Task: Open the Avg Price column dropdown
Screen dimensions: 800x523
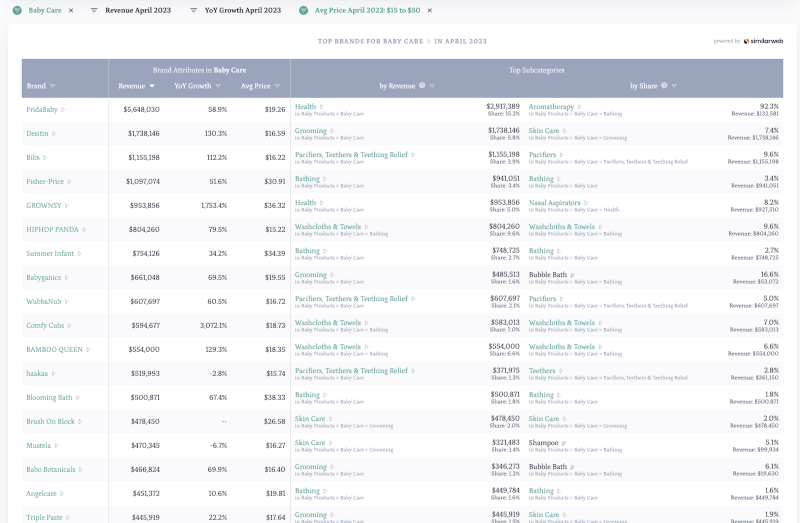Action: (277, 86)
